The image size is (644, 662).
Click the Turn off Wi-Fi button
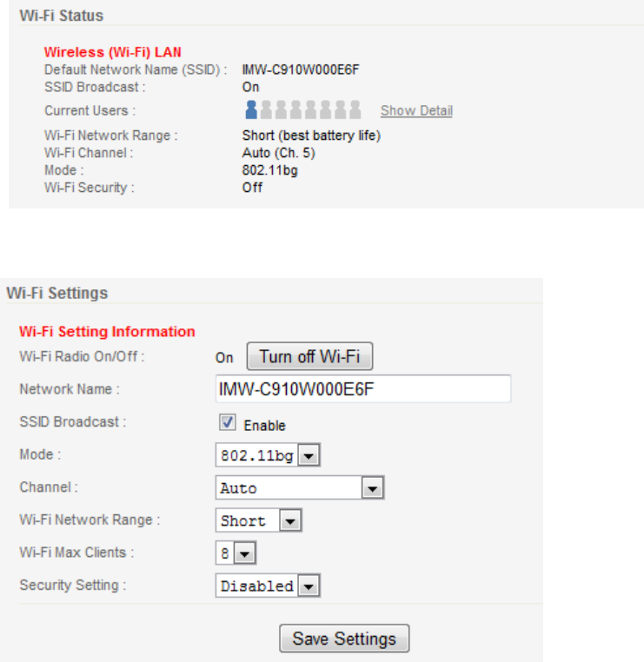coord(309,356)
